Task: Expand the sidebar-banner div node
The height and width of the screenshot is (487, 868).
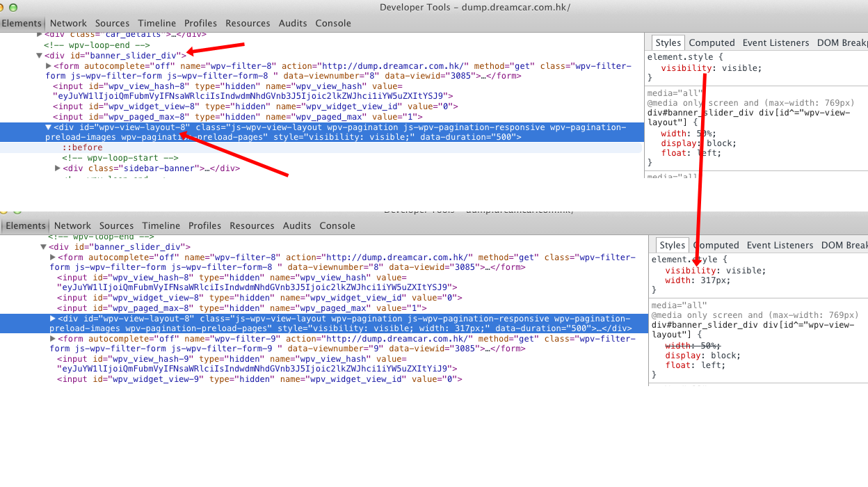Action: coord(58,168)
